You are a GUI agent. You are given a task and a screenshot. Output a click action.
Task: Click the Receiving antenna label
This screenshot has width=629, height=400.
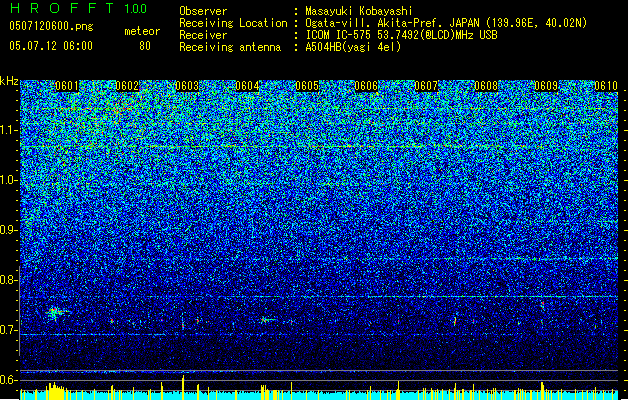pos(230,47)
